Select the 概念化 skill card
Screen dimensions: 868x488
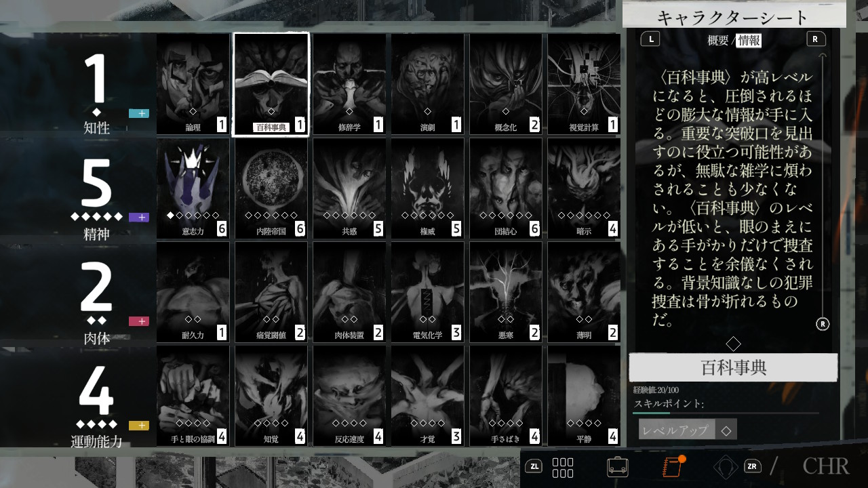506,84
